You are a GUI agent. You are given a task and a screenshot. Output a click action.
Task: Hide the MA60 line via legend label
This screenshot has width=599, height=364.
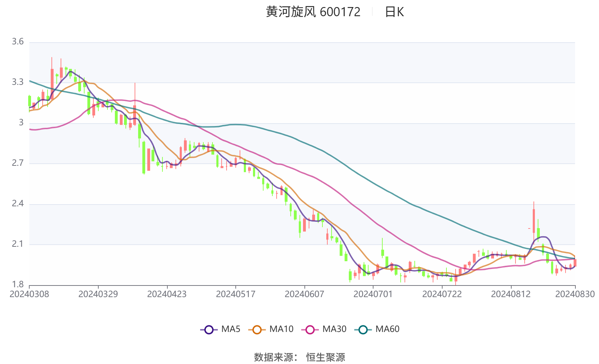[x=387, y=329]
